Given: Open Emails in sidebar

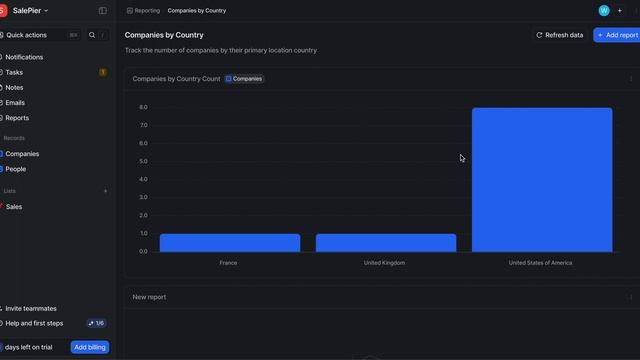Looking at the screenshot, I should click(x=15, y=102).
